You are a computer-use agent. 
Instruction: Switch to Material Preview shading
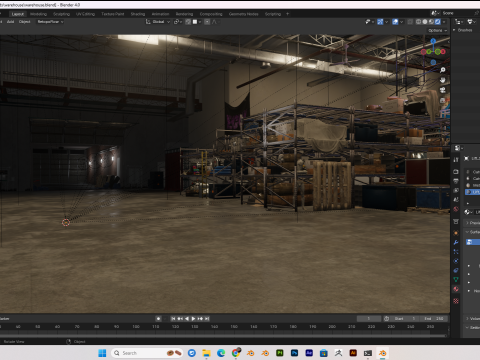(x=431, y=22)
